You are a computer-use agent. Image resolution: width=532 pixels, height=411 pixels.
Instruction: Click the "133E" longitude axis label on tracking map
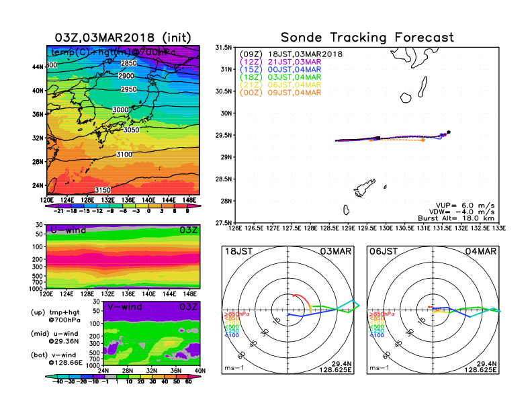tap(498, 228)
